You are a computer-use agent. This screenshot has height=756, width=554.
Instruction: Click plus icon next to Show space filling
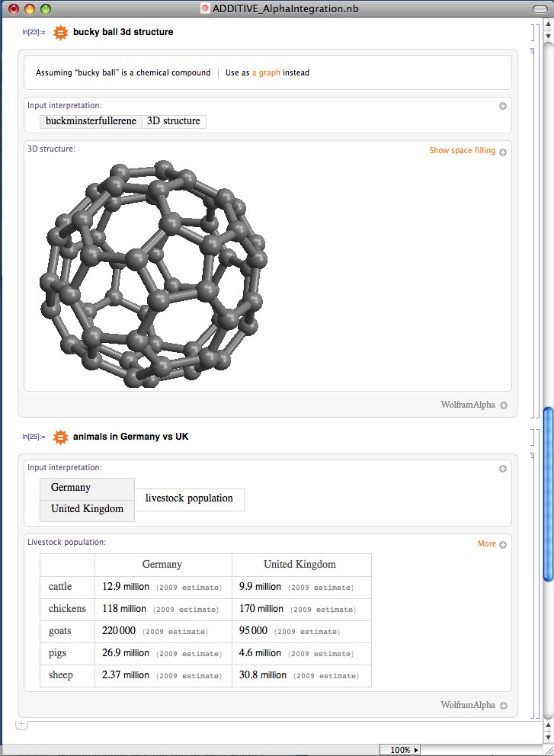click(503, 152)
